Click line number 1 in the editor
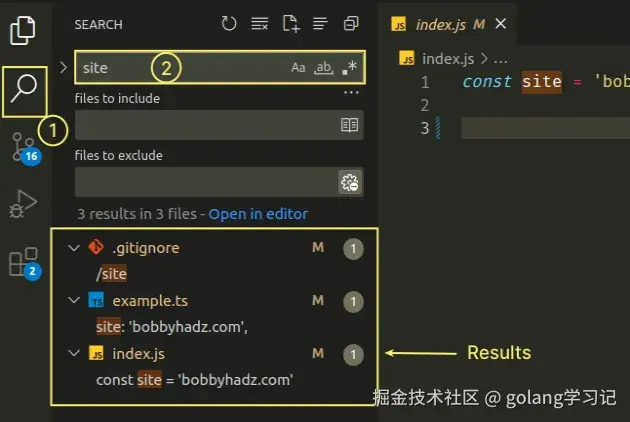 click(x=425, y=82)
